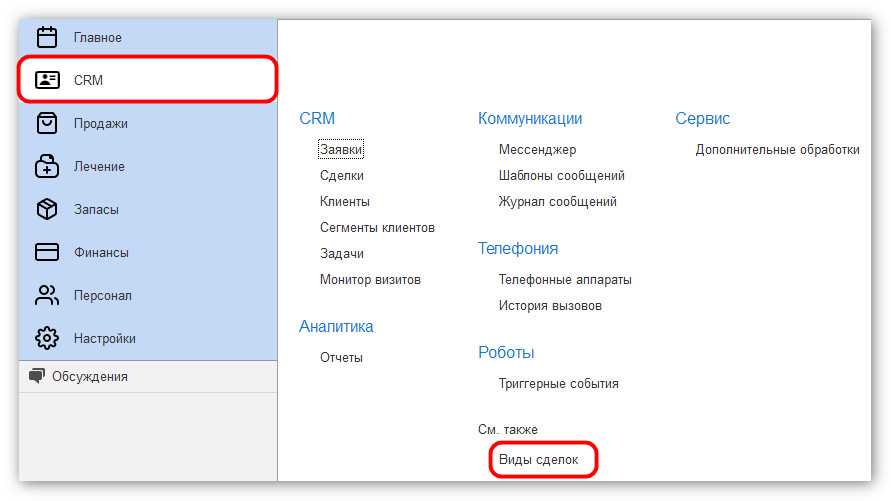Open the Задачи link
The height and width of the screenshot is (501, 891).
[342, 254]
